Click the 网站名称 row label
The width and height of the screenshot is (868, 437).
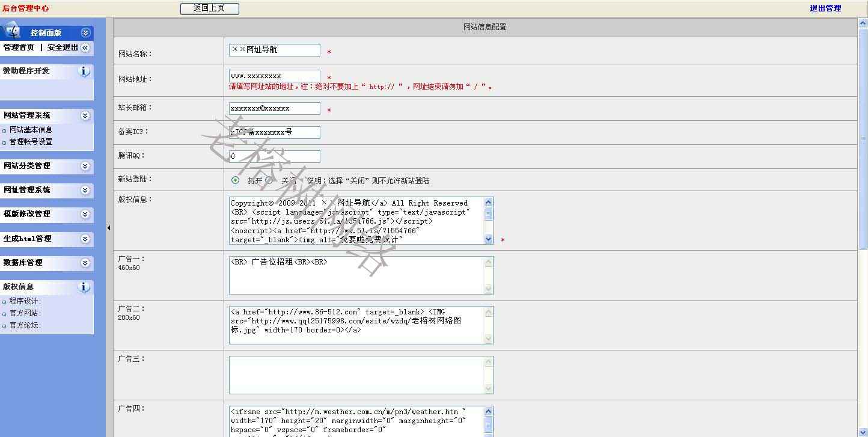click(135, 54)
